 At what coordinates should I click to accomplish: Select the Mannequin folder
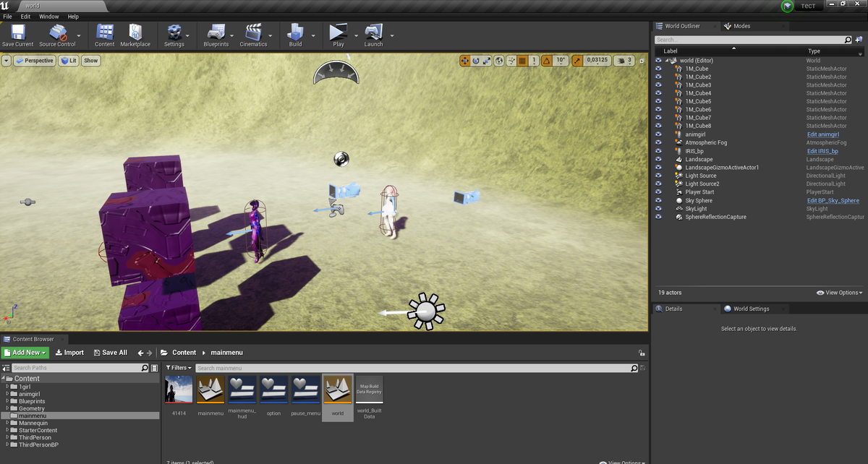[33, 423]
